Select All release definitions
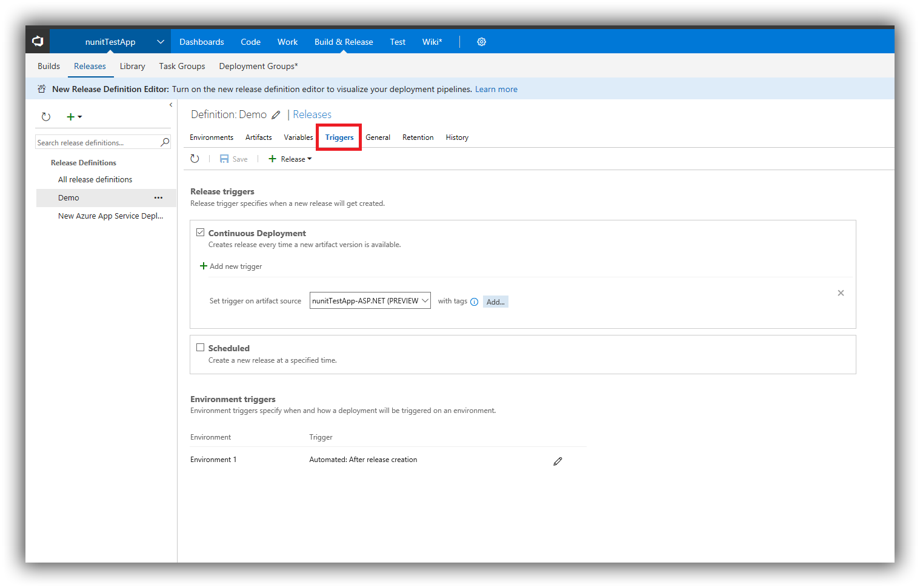 pyautogui.click(x=95, y=179)
